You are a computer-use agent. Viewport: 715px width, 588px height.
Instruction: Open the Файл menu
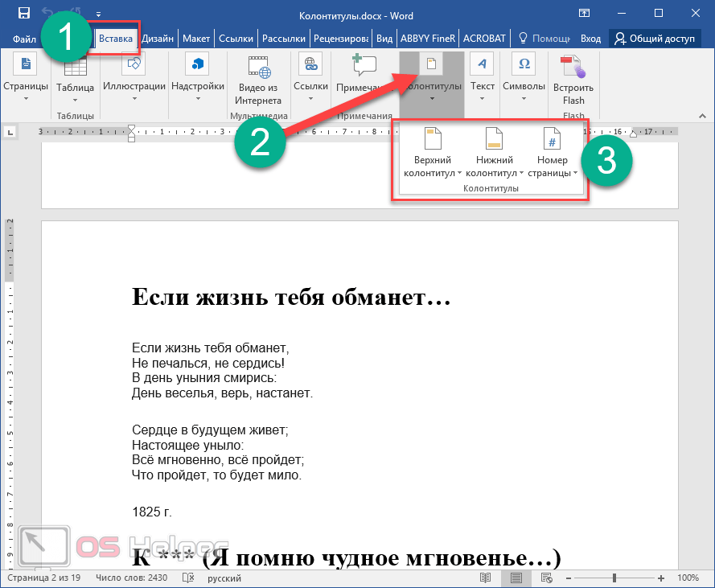click(x=24, y=38)
